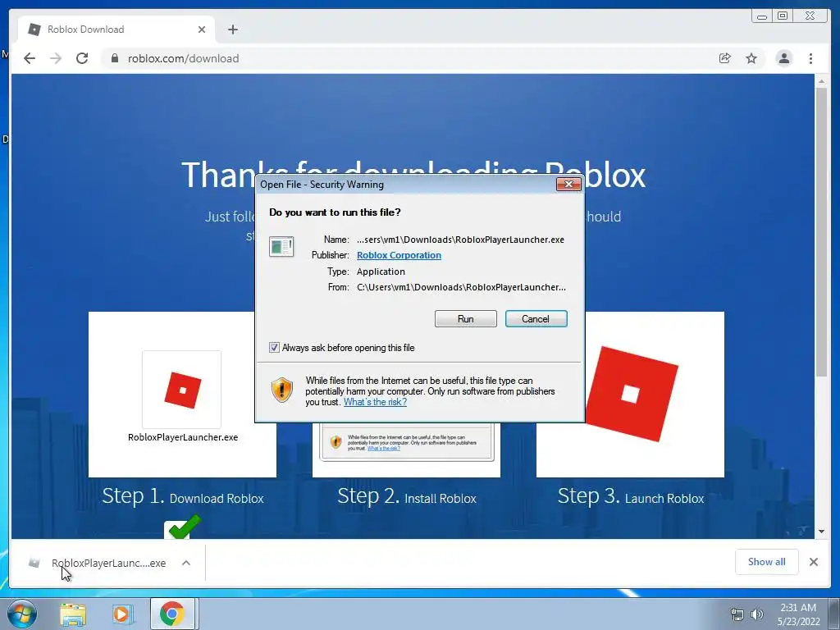Image resolution: width=840 pixels, height=630 pixels.
Task: Click Step 2. Install Roblox text
Action: tap(407, 496)
